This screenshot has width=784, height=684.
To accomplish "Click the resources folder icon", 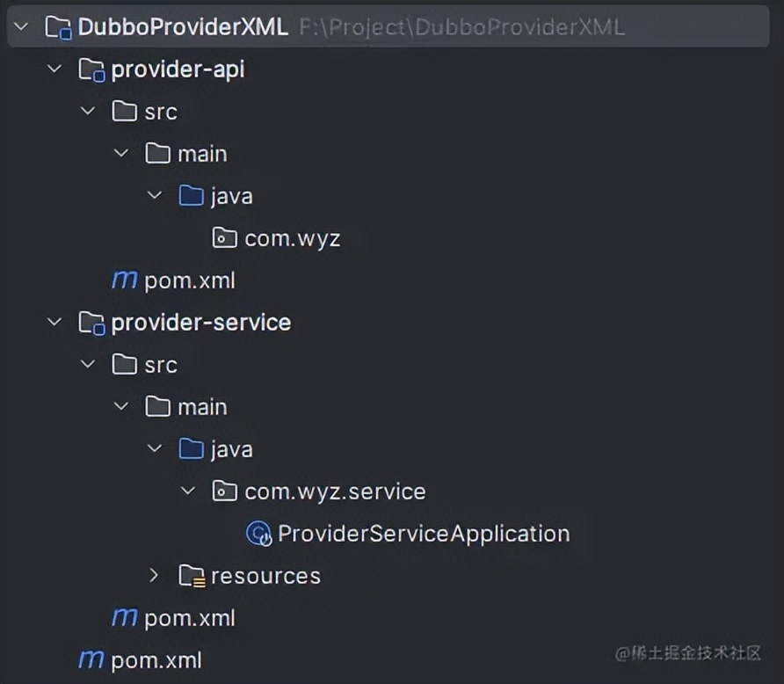I will [x=192, y=575].
